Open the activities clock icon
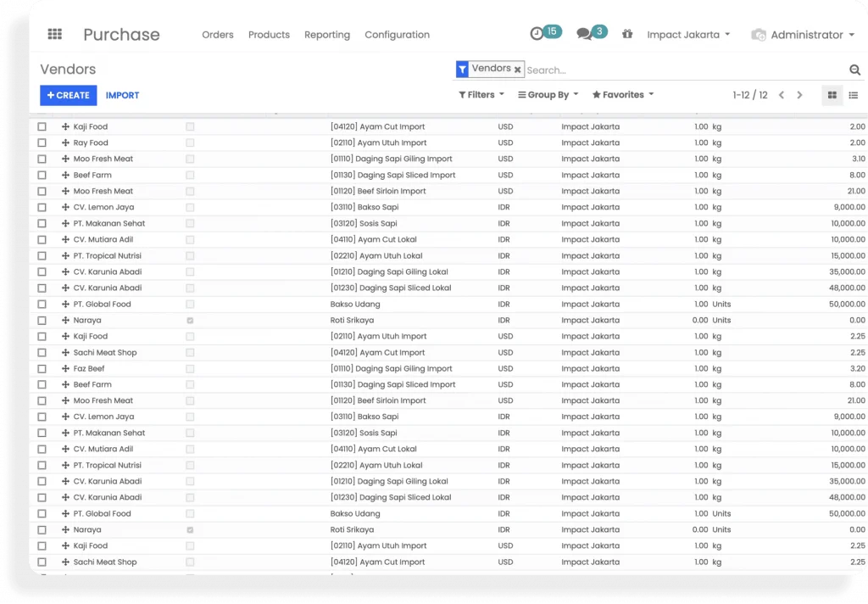 pyautogui.click(x=537, y=34)
